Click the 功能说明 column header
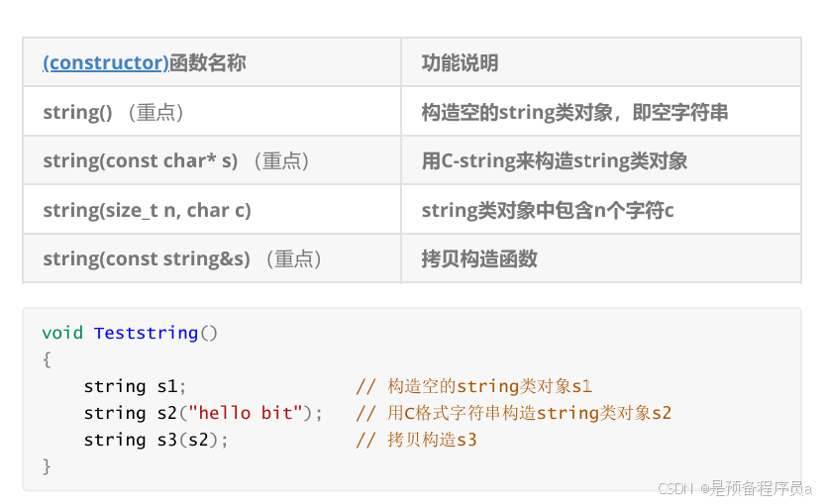This screenshot has width=825, height=504. coord(460,62)
